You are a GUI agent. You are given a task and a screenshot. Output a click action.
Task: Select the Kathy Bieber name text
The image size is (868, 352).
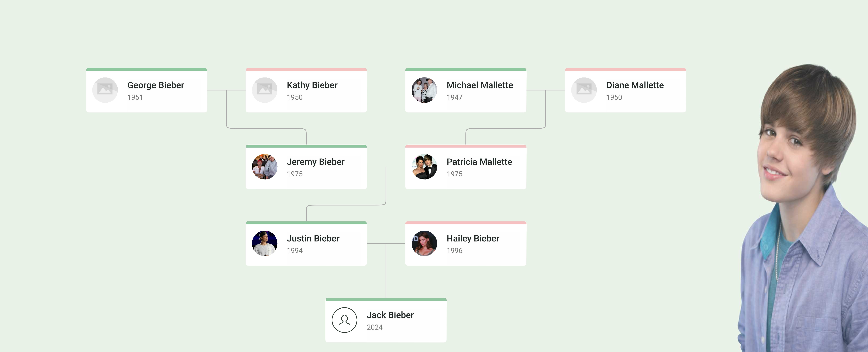[312, 85]
